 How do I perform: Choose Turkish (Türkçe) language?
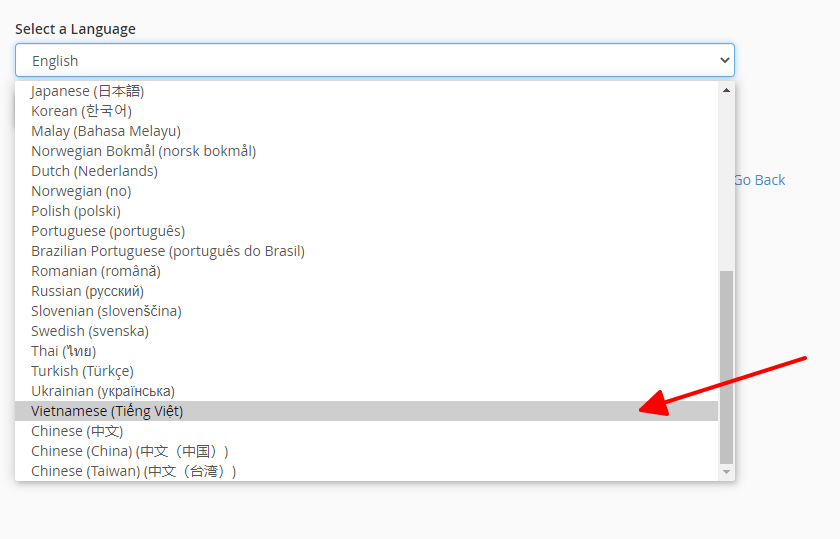(x=82, y=371)
